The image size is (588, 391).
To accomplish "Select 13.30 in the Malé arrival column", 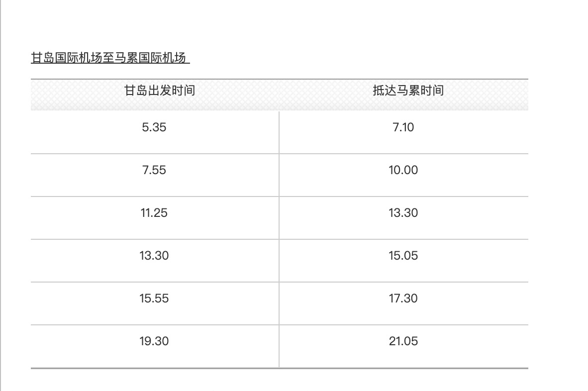I will pyautogui.click(x=403, y=213).
